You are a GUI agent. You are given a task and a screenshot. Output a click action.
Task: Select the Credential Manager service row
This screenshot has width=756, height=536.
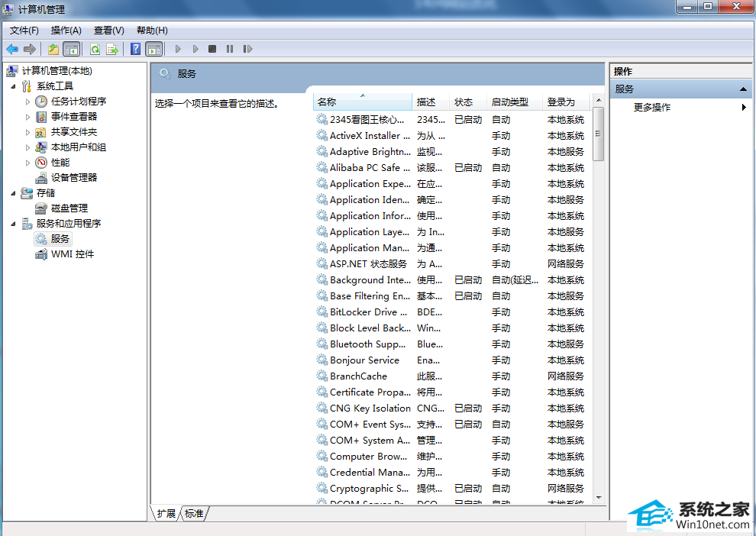click(x=452, y=473)
